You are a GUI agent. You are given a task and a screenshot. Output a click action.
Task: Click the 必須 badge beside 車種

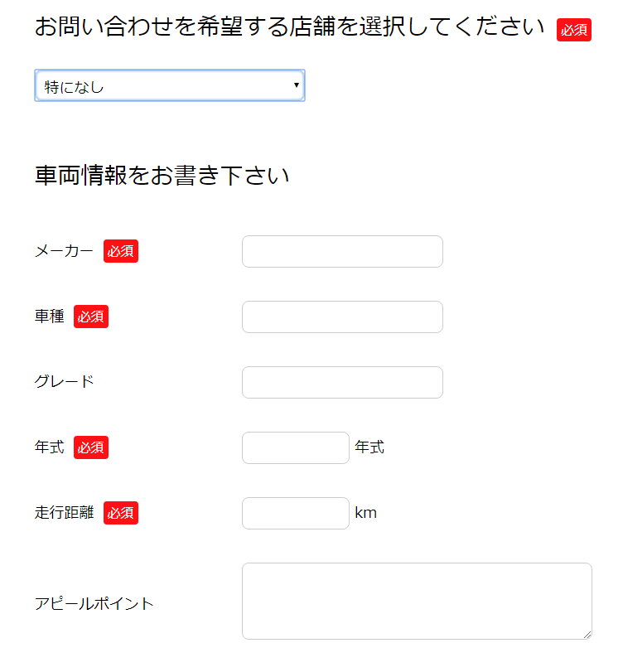click(91, 316)
